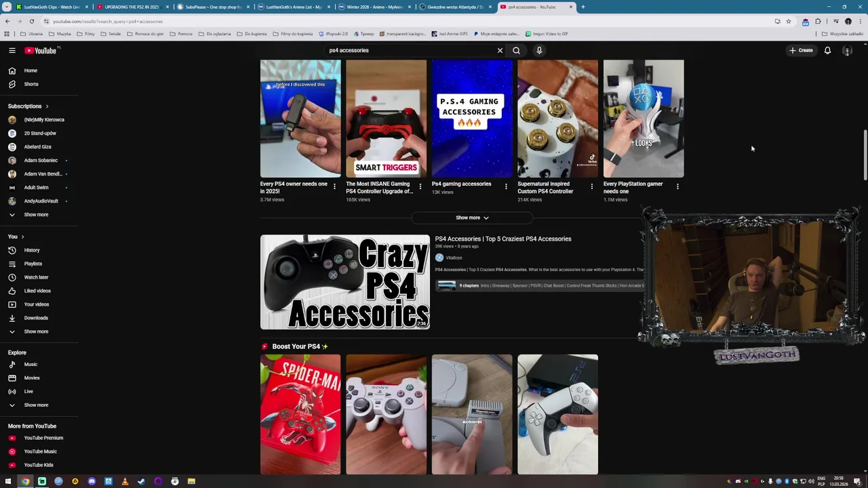The height and width of the screenshot is (488, 868).
Task: Open a new Chrome tab
Action: (x=583, y=7)
